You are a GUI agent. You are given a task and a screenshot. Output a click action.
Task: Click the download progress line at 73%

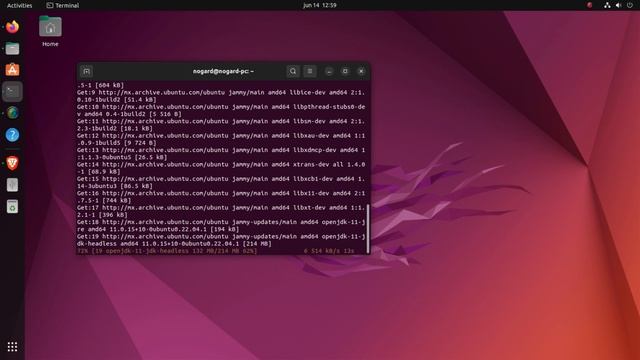(x=216, y=251)
